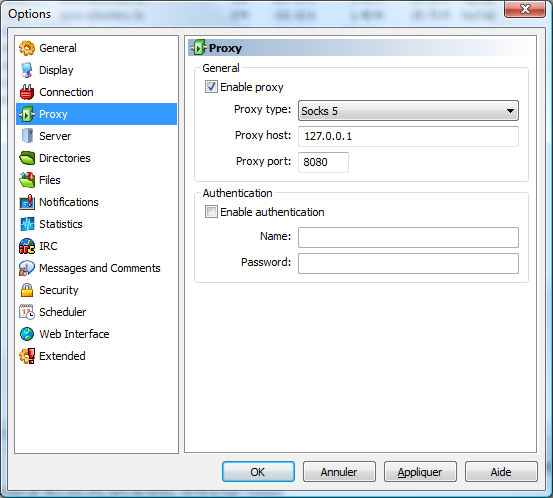Click the Proxy header icon in right panel
This screenshot has width=553, height=498.
tap(199, 48)
